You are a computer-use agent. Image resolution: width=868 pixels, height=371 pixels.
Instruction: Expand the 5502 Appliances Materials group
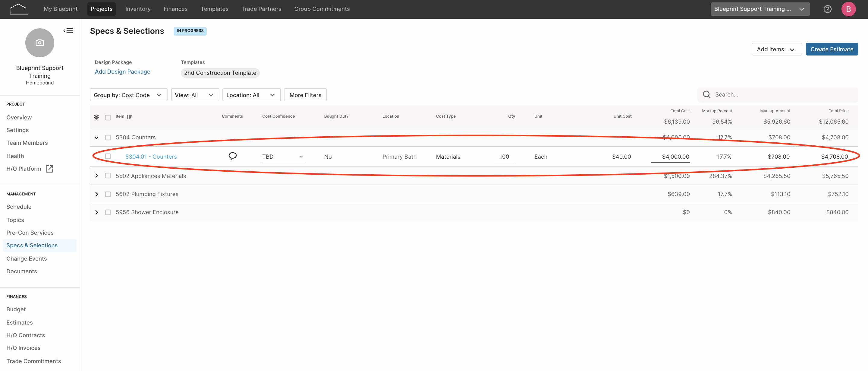coord(96,176)
